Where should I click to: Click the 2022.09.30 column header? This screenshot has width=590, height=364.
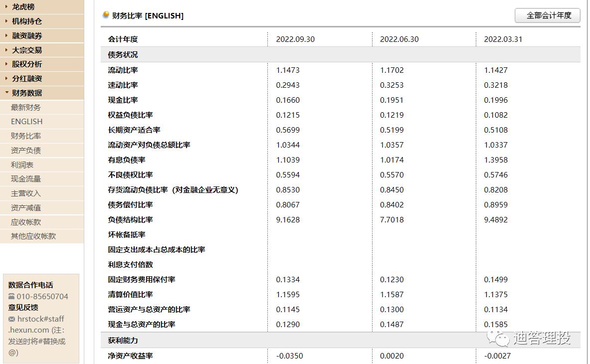click(296, 38)
